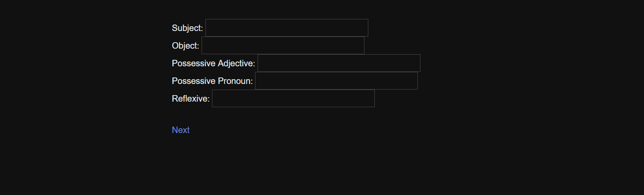Place cursor in the Subject pronoun box
Screen dimensions: 644x195
(286, 28)
